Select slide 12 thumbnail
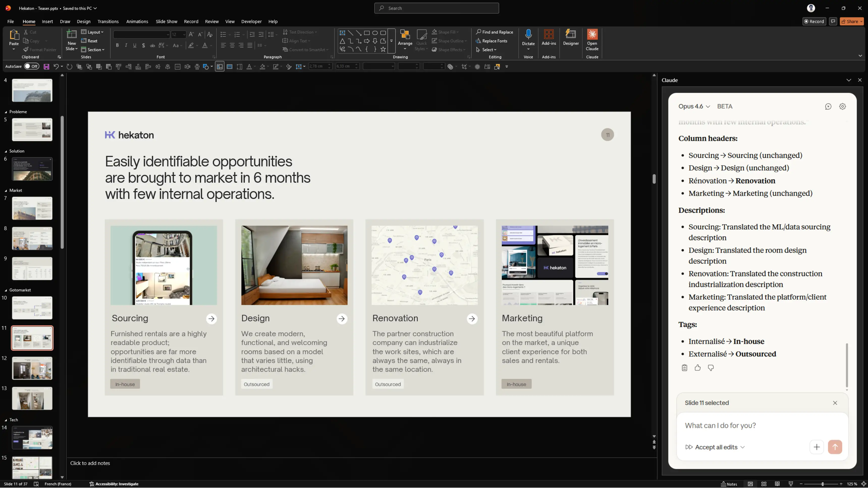Viewport: 868px width, 488px height. click(32, 368)
